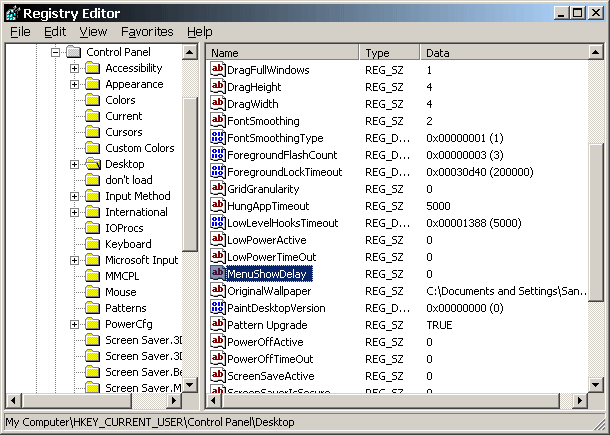
Task: Expand the PowerCfg registry key
Action: pyautogui.click(x=74, y=324)
